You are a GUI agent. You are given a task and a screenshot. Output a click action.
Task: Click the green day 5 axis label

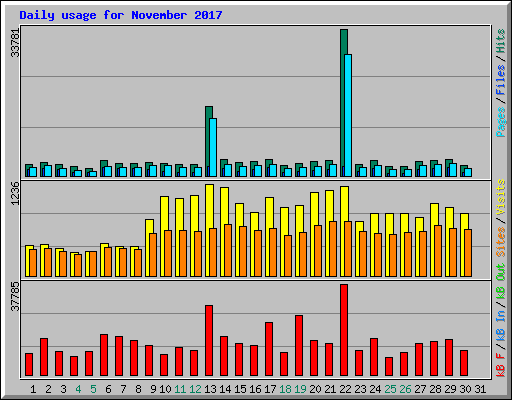click(93, 389)
